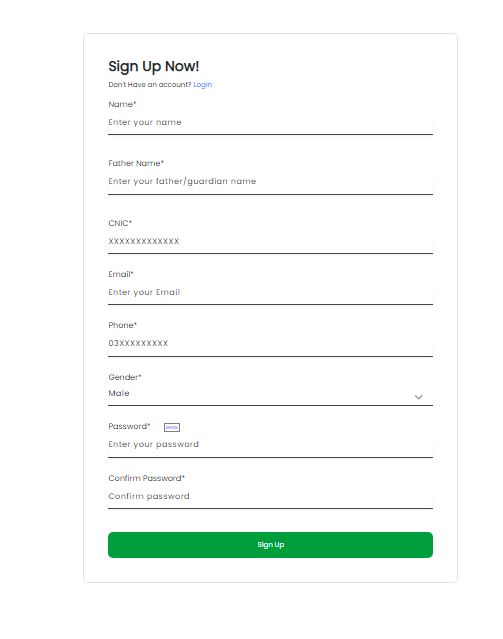503x639 pixels.
Task: Follow the Login link
Action: (x=203, y=84)
